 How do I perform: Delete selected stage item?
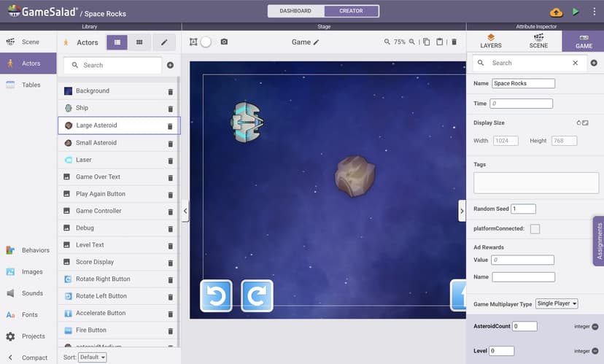(x=454, y=42)
